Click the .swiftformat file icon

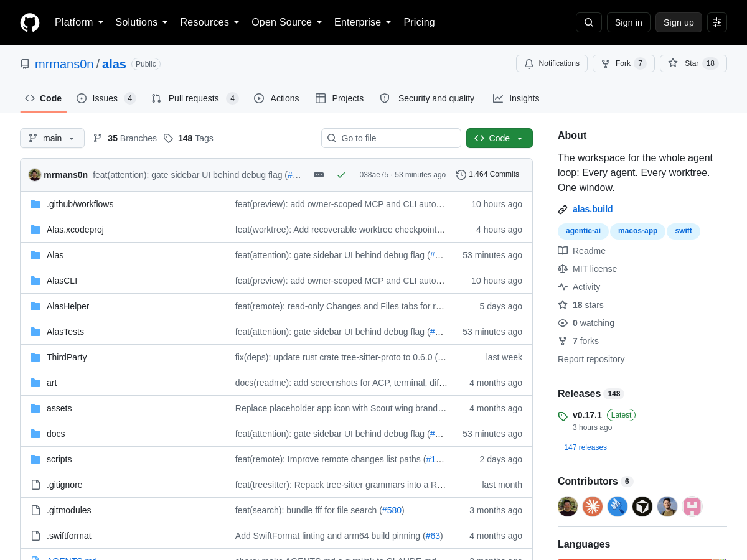point(35,536)
